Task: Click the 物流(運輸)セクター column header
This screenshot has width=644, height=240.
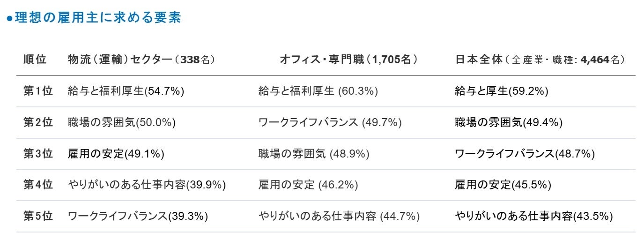Action: coord(142,60)
